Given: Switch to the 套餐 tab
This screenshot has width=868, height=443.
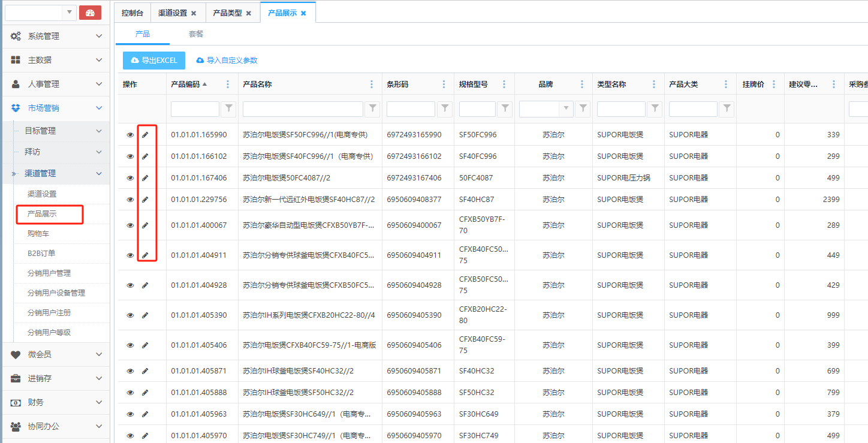Looking at the screenshot, I should [x=196, y=34].
